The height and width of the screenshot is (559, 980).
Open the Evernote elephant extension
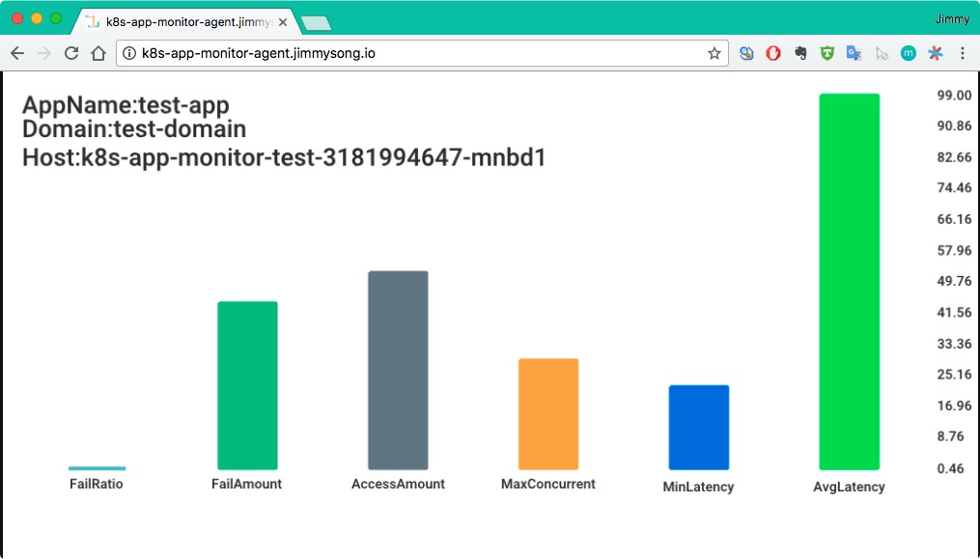click(800, 54)
